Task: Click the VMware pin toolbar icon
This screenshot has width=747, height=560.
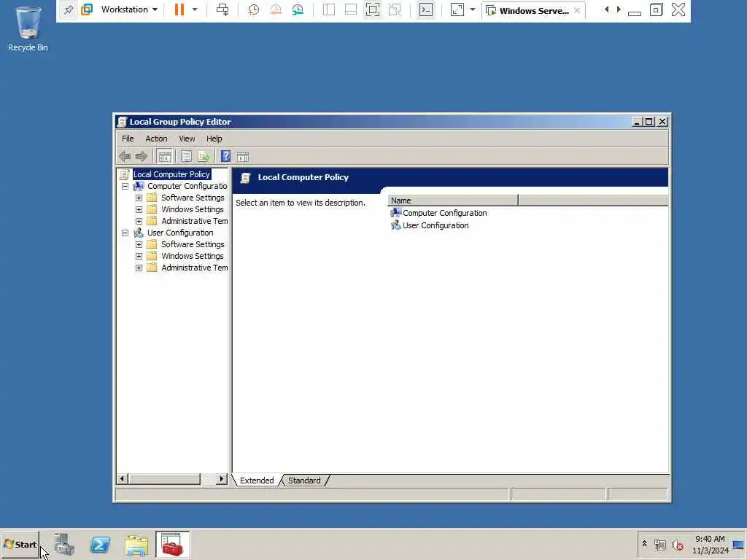Action: pyautogui.click(x=69, y=9)
